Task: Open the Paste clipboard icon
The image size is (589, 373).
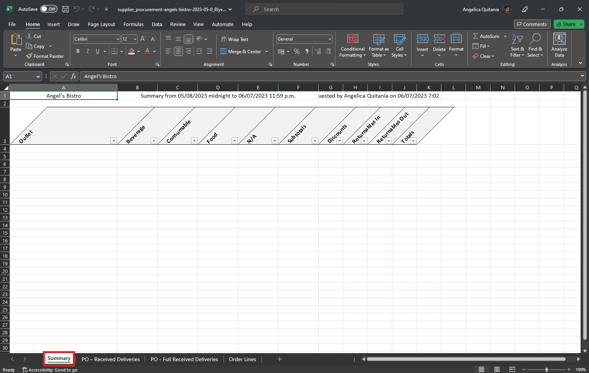Action: 15,39
